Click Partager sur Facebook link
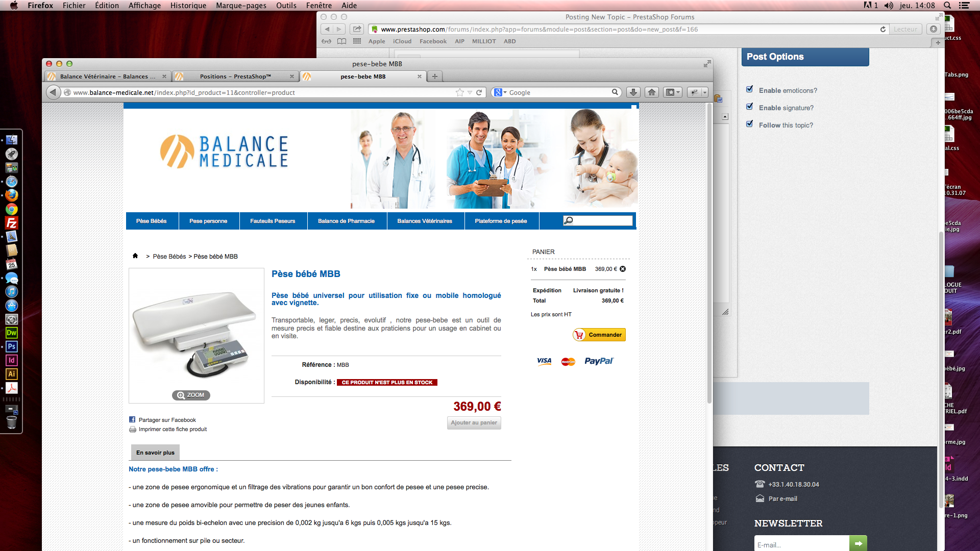 tap(167, 420)
